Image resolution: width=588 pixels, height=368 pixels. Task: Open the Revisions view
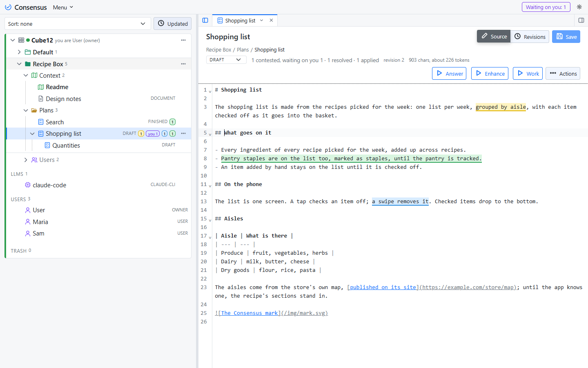point(530,36)
